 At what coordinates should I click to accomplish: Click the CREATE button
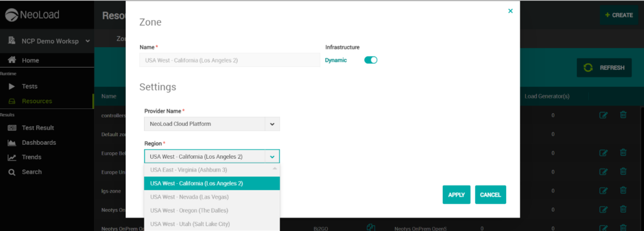pos(619,15)
